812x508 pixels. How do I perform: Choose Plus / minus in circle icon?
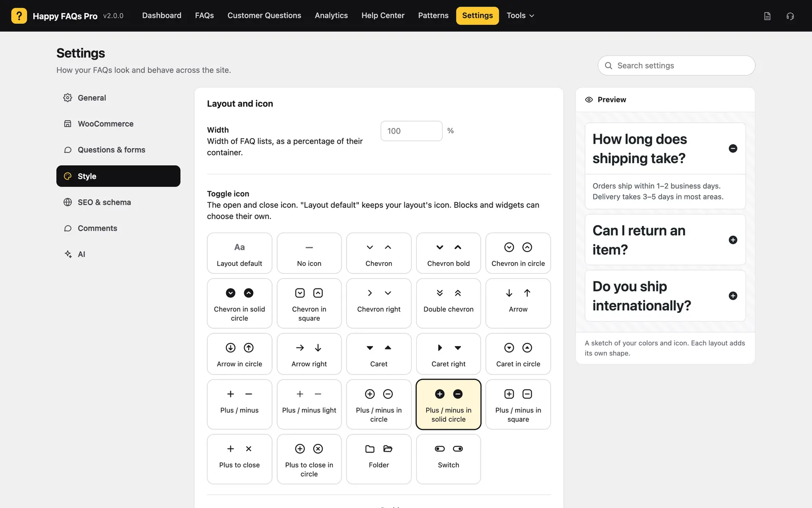coord(379,404)
